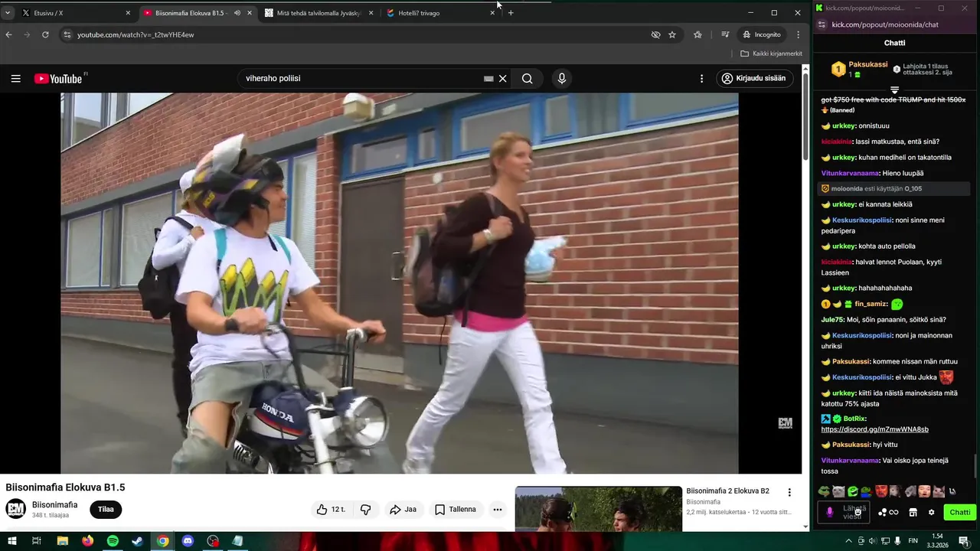Go forward in browser history

tap(28, 34)
